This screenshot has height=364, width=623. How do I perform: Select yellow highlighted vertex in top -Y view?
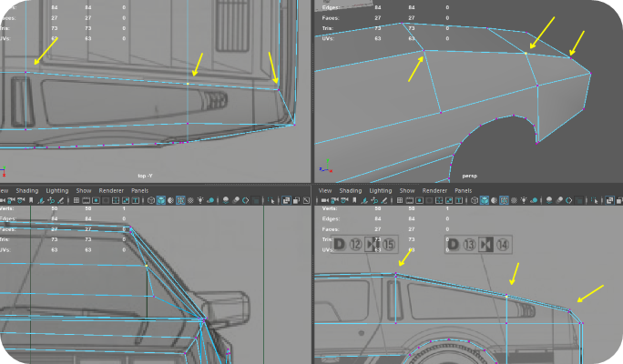[188, 84]
